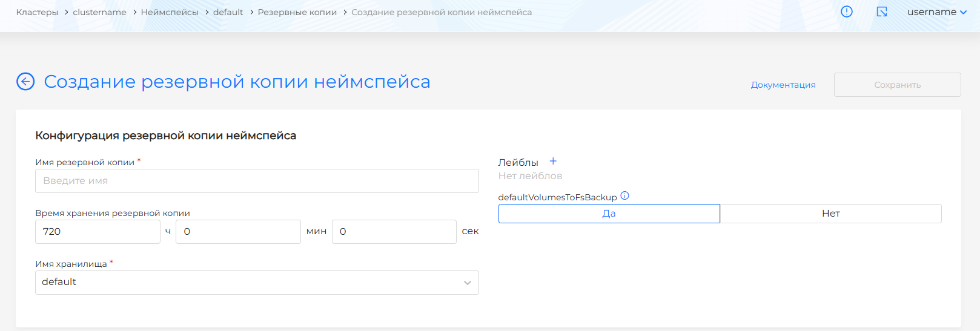Go to Кластеры breadcrumb

click(x=37, y=12)
